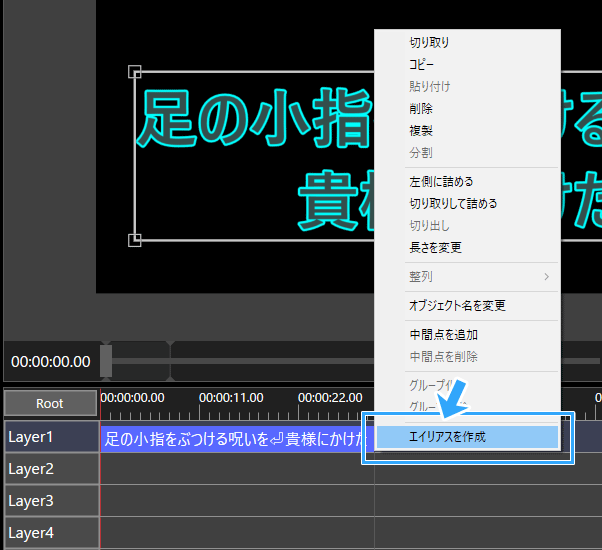Choose オブジェクト名を変更 to rename

tap(457, 305)
